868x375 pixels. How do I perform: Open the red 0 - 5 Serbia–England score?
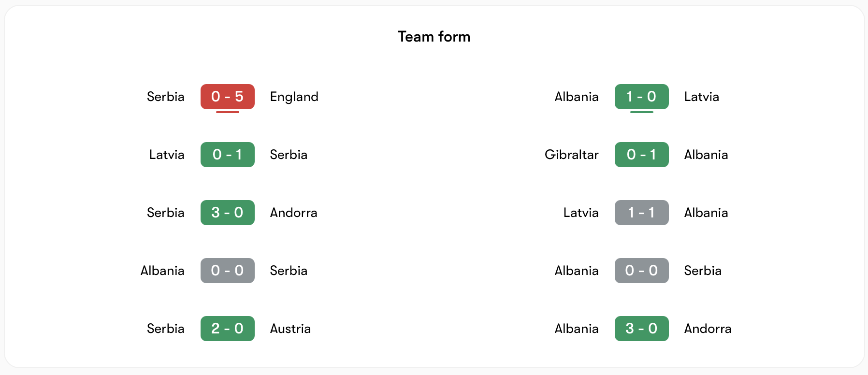coord(227,97)
